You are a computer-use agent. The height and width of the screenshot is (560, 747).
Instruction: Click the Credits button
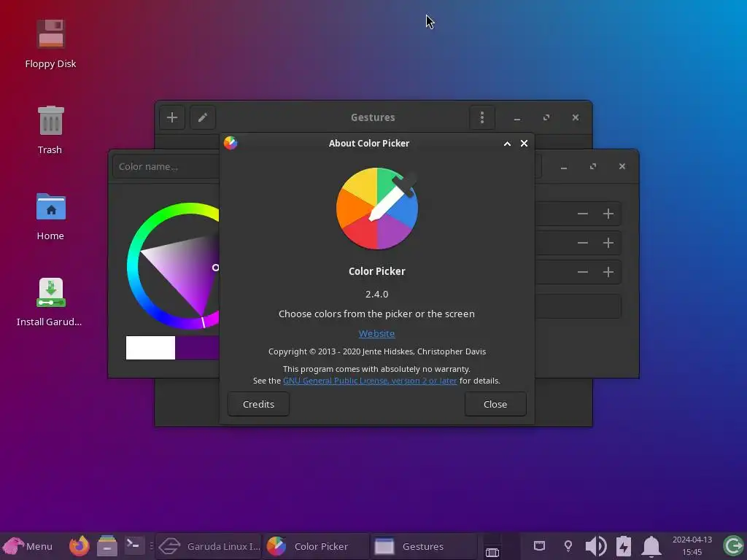[x=258, y=404]
